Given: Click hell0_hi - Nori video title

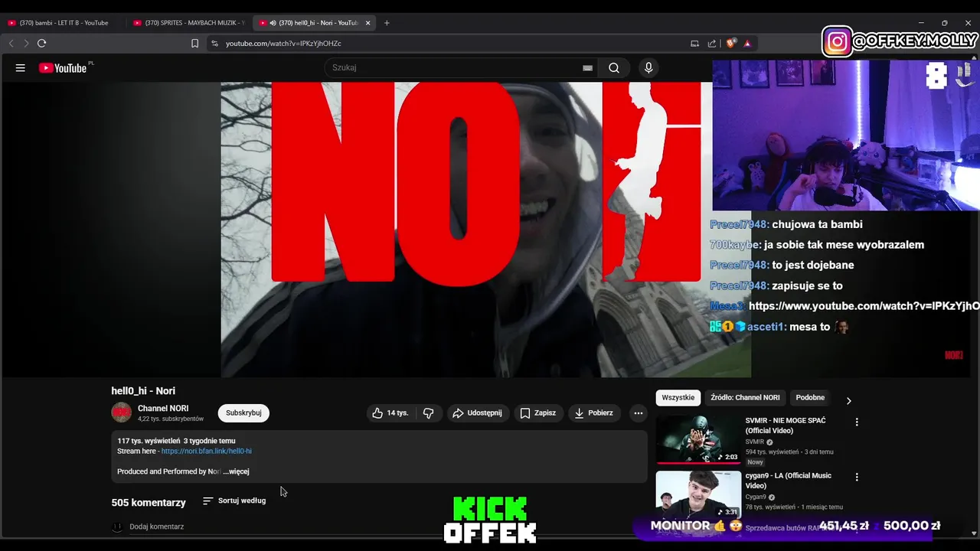Looking at the screenshot, I should point(143,391).
